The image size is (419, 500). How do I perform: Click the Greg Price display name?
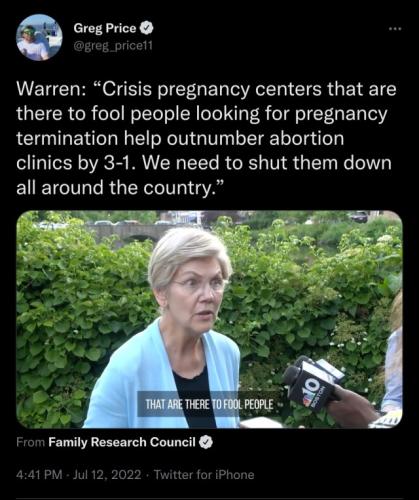click(x=105, y=28)
